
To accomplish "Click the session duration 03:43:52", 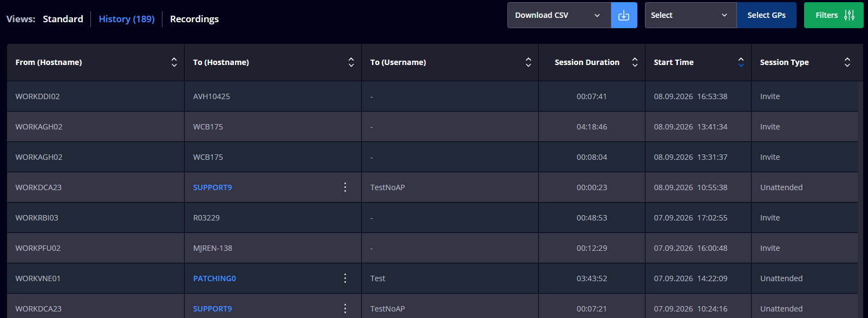I will [x=592, y=278].
